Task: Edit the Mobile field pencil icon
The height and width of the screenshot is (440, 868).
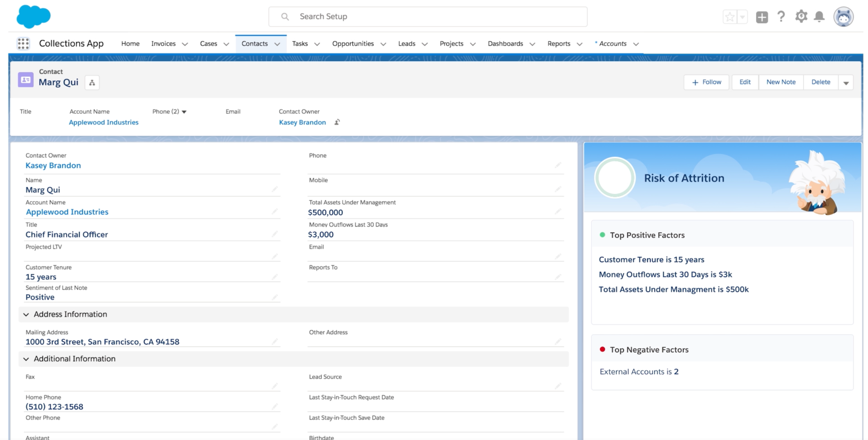Action: [558, 189]
